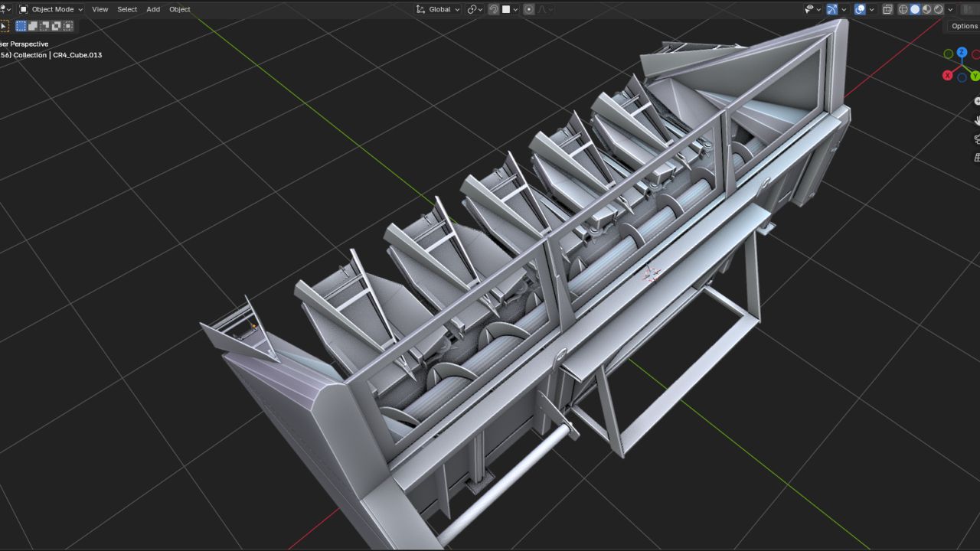Toggle proportional editing

528,9
